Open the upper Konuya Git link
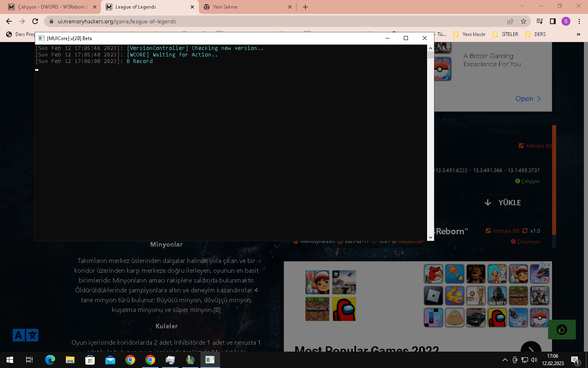This screenshot has height=368, width=588. [x=535, y=146]
